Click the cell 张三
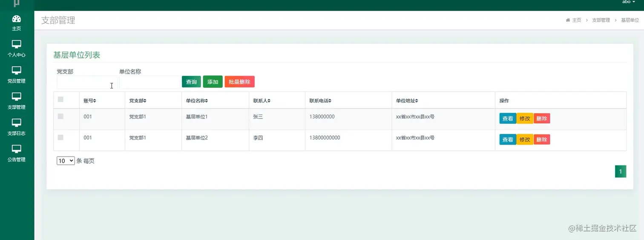 point(258,116)
